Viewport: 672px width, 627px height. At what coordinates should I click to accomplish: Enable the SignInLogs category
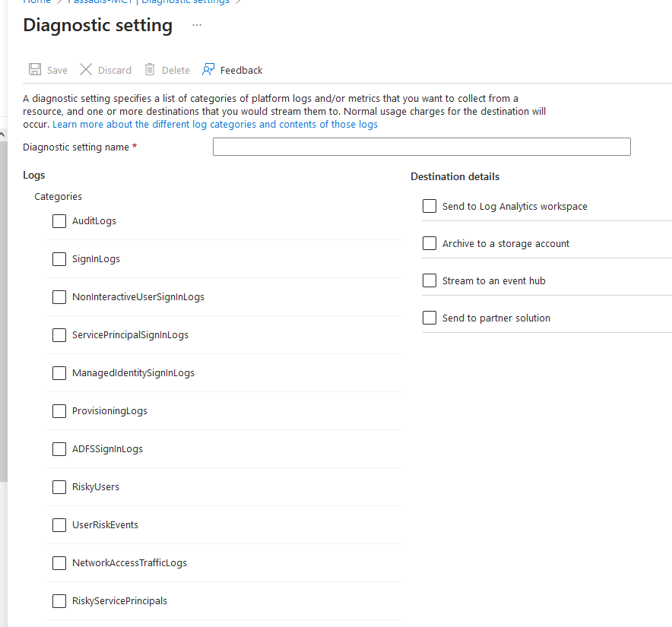click(x=59, y=259)
